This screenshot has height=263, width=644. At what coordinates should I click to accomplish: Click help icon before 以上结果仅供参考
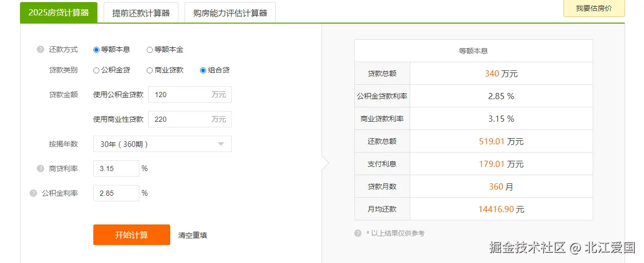(358, 233)
